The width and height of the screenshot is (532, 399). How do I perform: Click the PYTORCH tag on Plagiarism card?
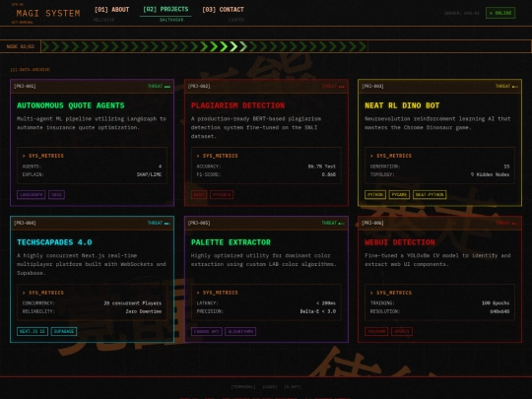click(x=222, y=195)
